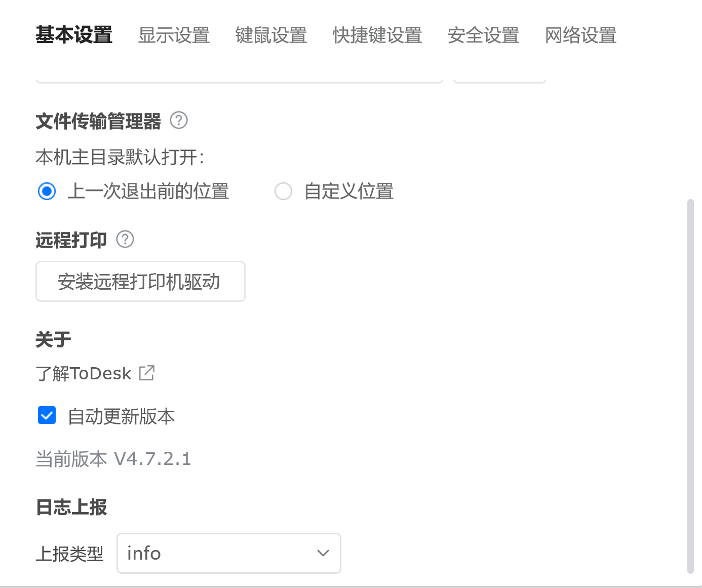
Task: Select 自定义位置 radio option
Action: (x=283, y=191)
